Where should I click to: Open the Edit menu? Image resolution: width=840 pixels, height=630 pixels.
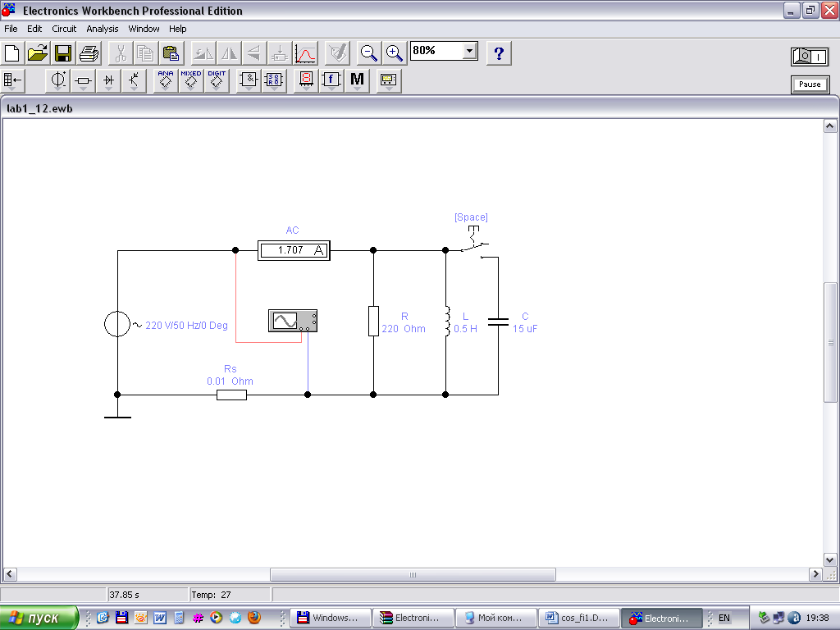click(x=34, y=29)
